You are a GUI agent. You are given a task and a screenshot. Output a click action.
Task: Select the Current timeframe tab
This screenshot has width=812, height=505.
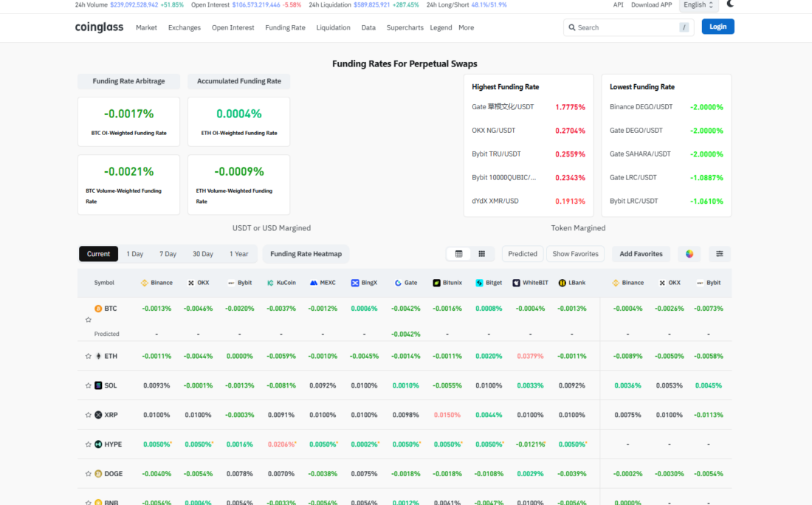coord(98,254)
